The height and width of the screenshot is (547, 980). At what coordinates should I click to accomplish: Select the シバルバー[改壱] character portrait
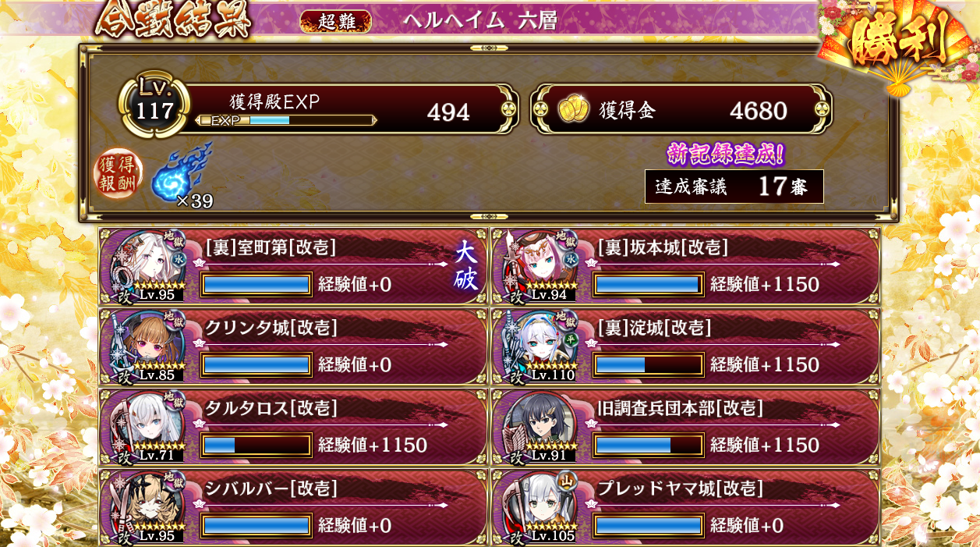click(x=147, y=507)
